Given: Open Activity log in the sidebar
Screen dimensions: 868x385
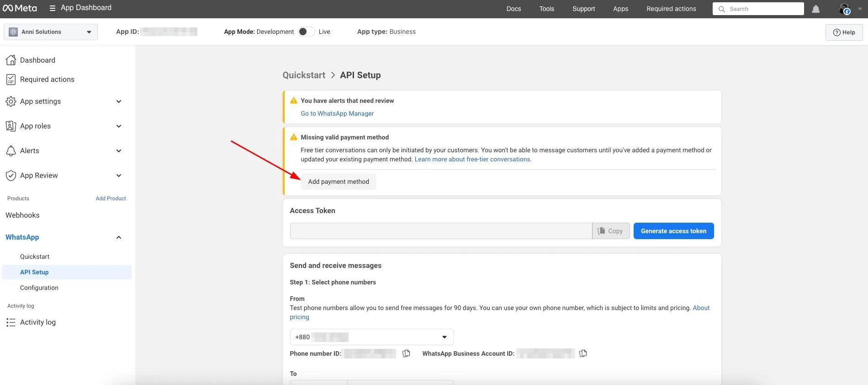Looking at the screenshot, I should 38,322.
